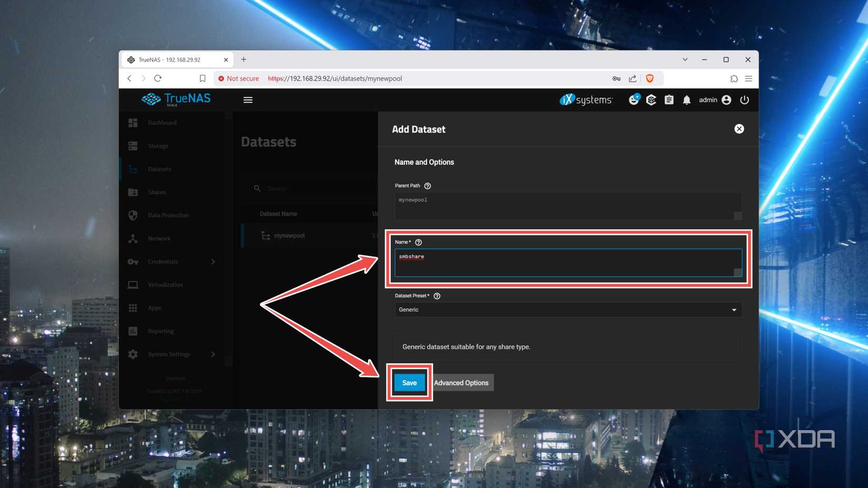Screen dimensions: 868x488
Task: Open Virtualization in the sidebar
Action: pos(165,284)
